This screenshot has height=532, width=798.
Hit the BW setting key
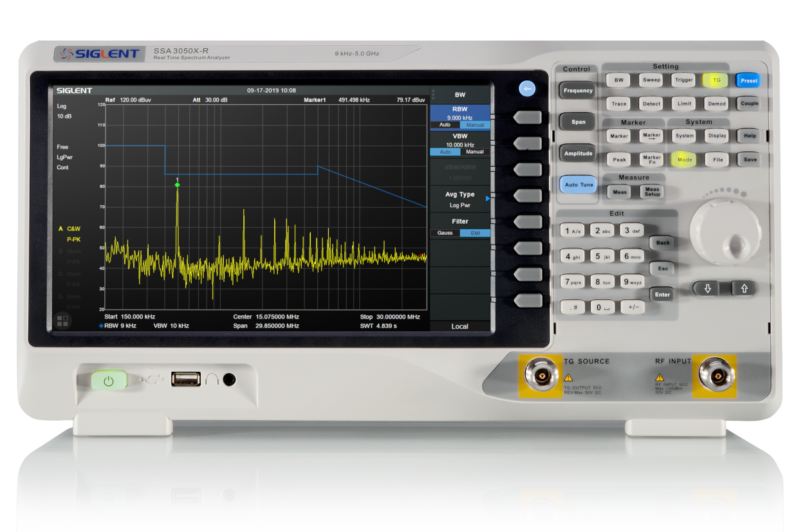tap(619, 80)
